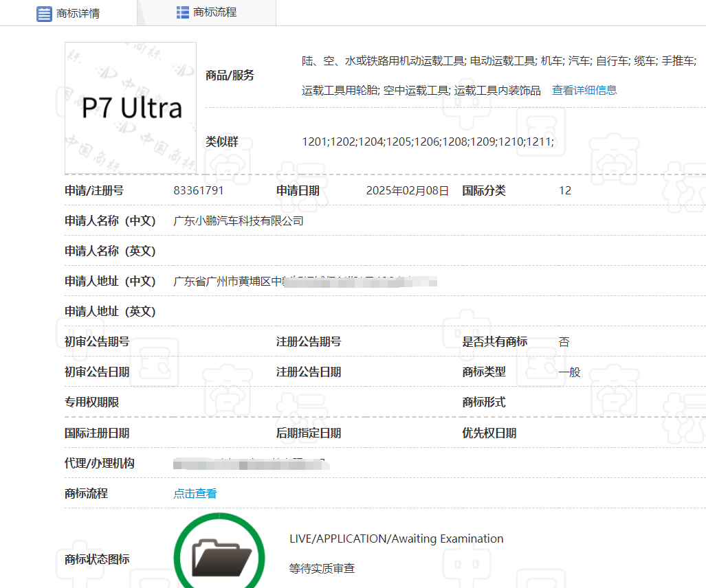Screen dimensions: 706x588
Task: Click the trademark type value 一般
Action: point(570,372)
